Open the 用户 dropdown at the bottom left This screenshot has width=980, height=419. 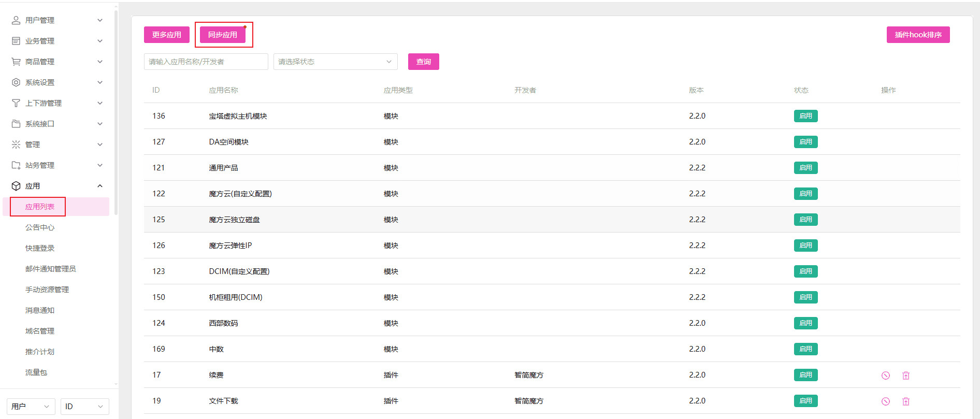(x=31, y=407)
